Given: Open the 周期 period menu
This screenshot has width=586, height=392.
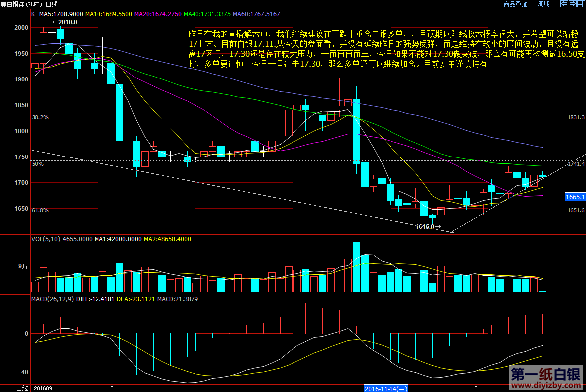Looking at the screenshot, I should click(x=543, y=4).
